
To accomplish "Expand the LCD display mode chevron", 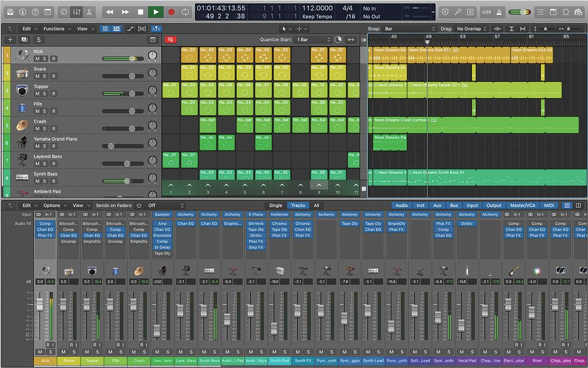I will 433,12.
